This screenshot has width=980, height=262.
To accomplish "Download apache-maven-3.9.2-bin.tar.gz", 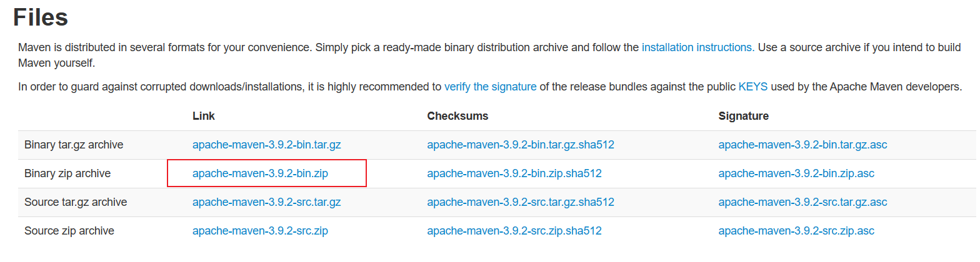I will (x=266, y=145).
